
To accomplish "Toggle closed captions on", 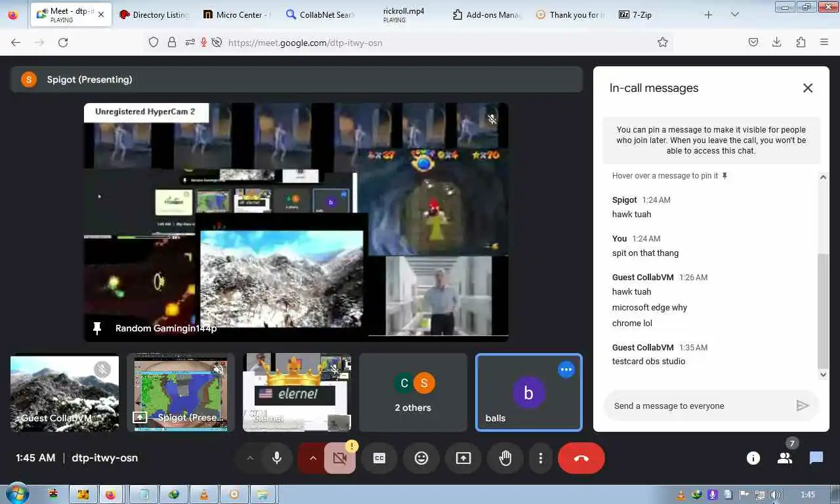I will 379,458.
